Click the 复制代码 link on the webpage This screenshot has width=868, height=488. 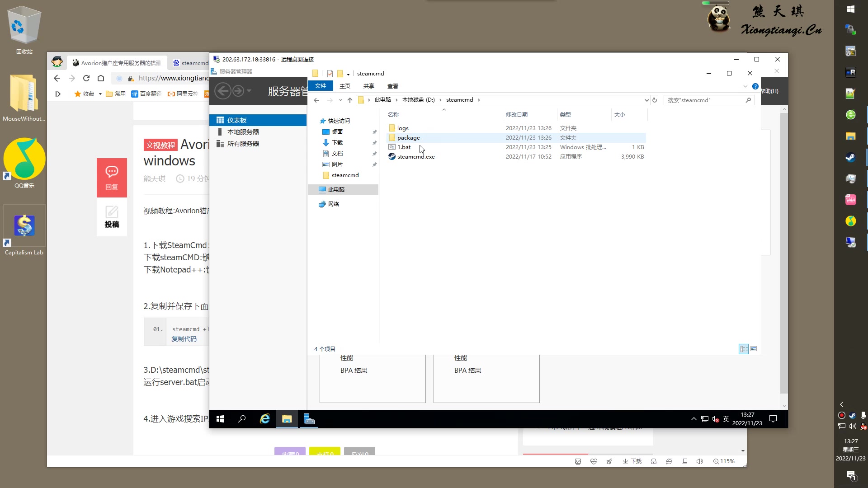tap(184, 338)
